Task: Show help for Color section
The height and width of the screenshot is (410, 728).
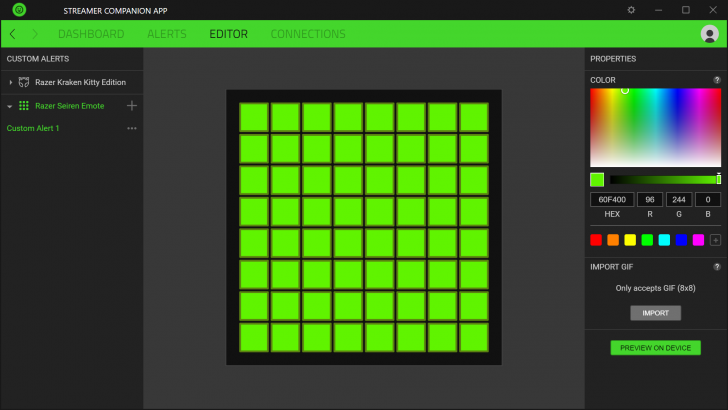Action: pyautogui.click(x=717, y=80)
